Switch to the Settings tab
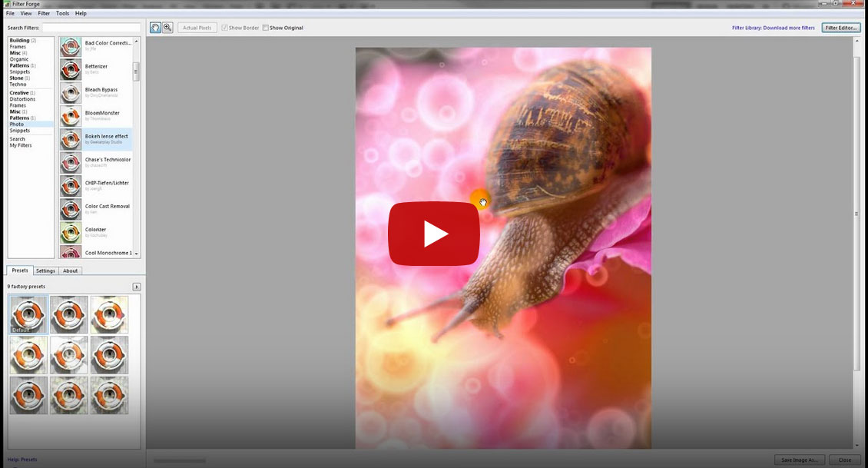Viewport: 868px width, 468px height. coord(45,271)
